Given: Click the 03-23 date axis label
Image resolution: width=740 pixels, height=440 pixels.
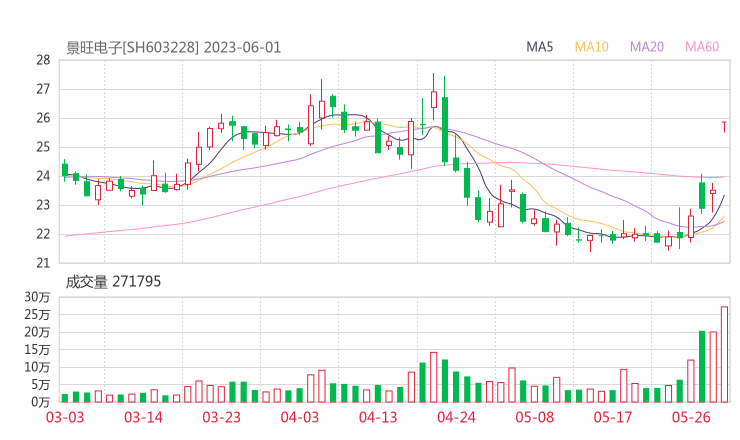Looking at the screenshot, I should pos(221,417).
